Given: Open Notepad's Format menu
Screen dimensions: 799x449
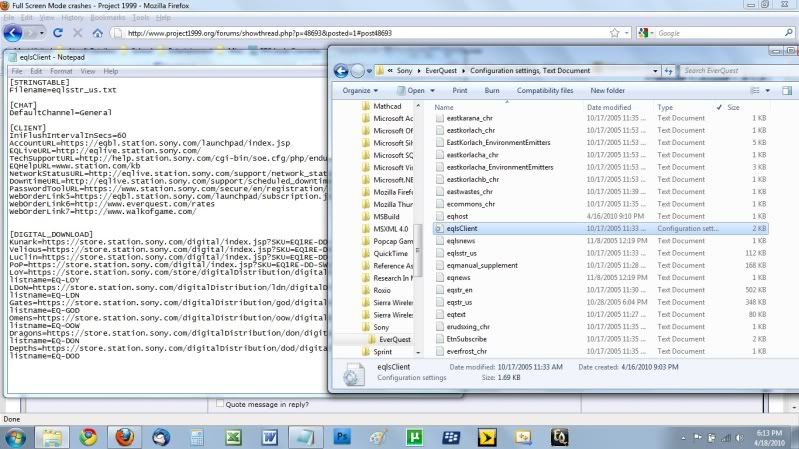Looking at the screenshot, I should click(59, 71).
